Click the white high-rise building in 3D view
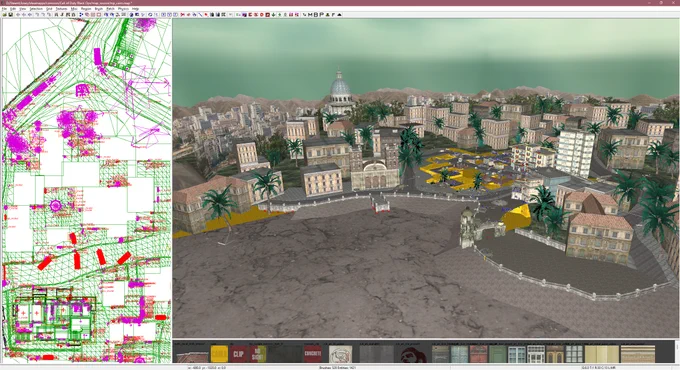680x370 pixels. pyautogui.click(x=575, y=153)
